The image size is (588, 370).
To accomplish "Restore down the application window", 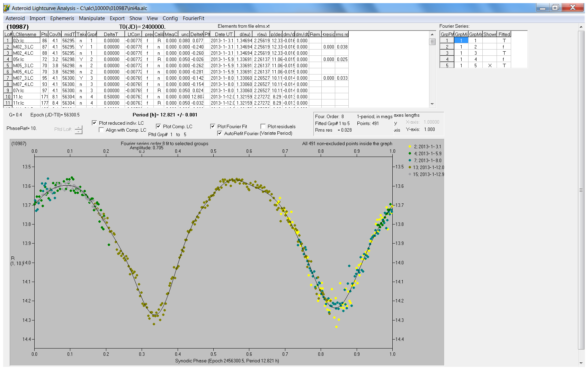I will (x=555, y=8).
